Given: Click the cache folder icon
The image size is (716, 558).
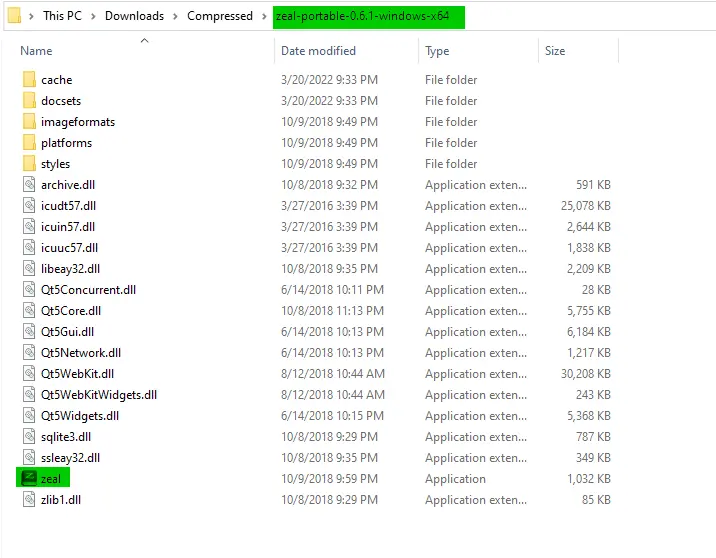Looking at the screenshot, I should pyautogui.click(x=29, y=79).
